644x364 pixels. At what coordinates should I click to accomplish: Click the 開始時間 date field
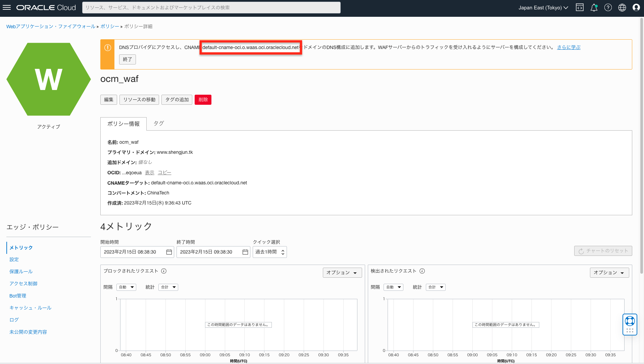pos(137,252)
